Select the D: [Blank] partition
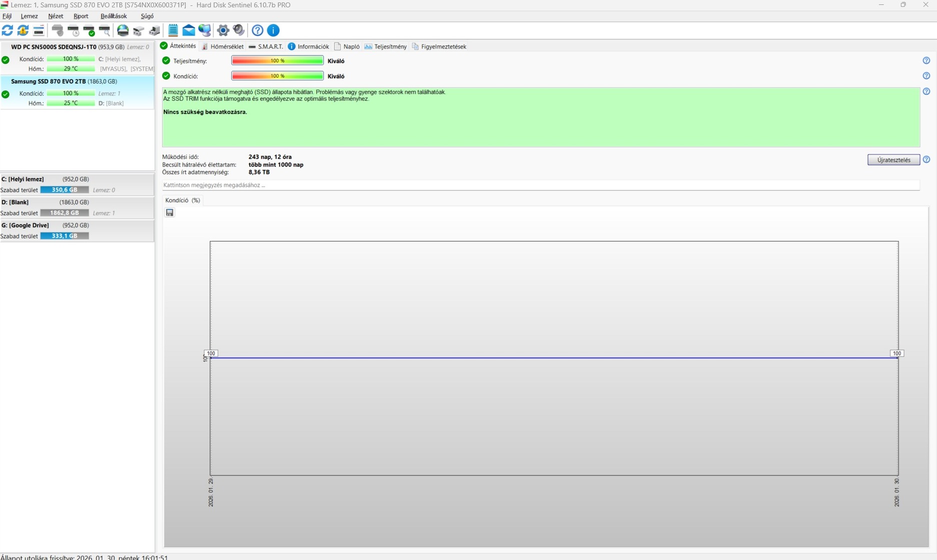 [x=77, y=207]
